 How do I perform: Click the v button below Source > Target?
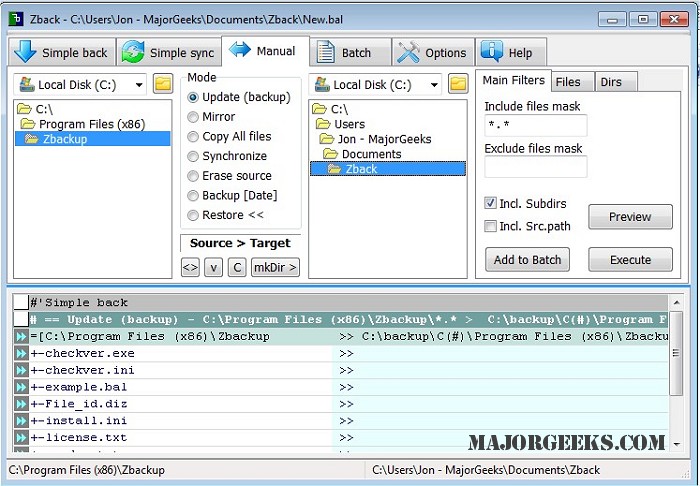[x=213, y=267]
